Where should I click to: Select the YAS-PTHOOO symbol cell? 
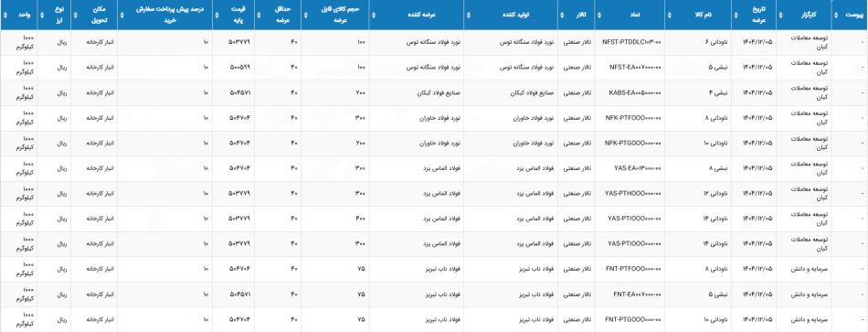634,194
